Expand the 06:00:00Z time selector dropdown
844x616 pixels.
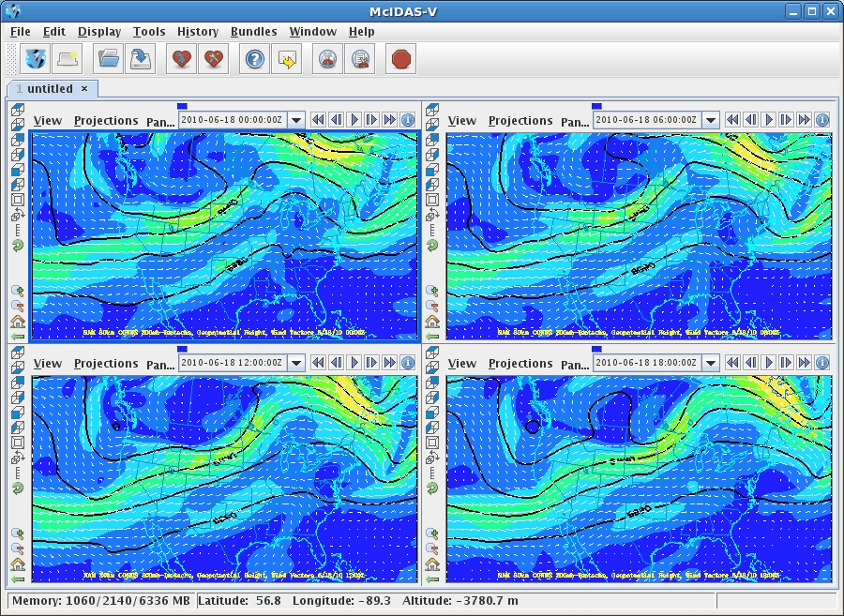[x=710, y=120]
